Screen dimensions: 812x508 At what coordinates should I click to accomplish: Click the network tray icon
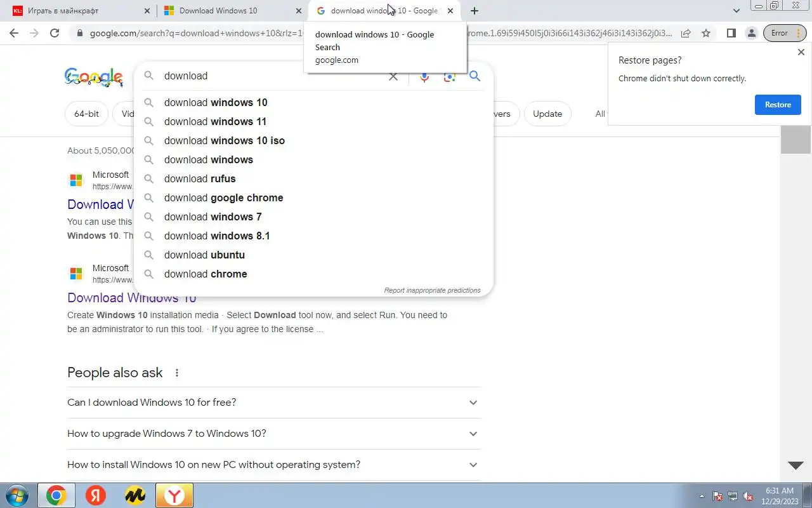coord(733,496)
